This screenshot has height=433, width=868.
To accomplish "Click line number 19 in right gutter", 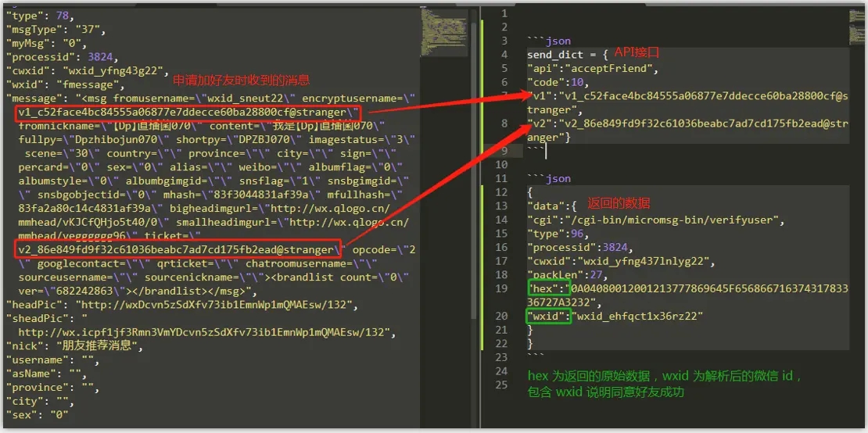I will (x=501, y=288).
